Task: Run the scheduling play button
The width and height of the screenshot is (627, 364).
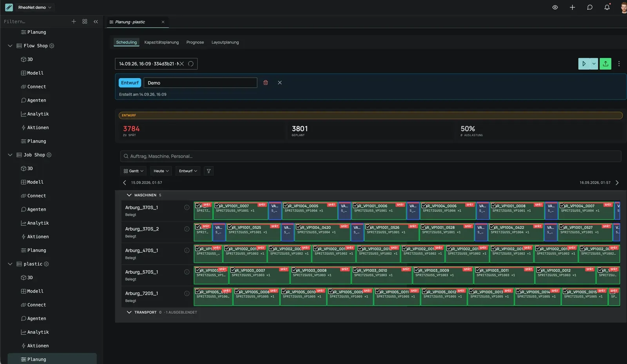Action: click(x=584, y=63)
